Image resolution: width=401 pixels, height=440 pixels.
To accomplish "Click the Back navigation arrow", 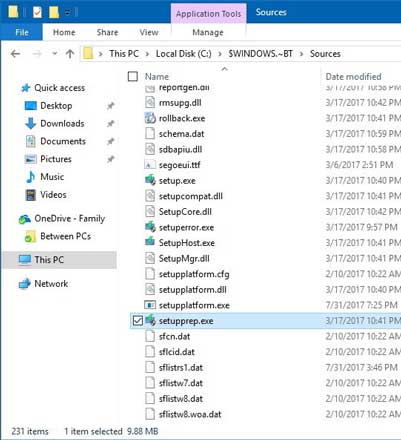I will [x=16, y=54].
